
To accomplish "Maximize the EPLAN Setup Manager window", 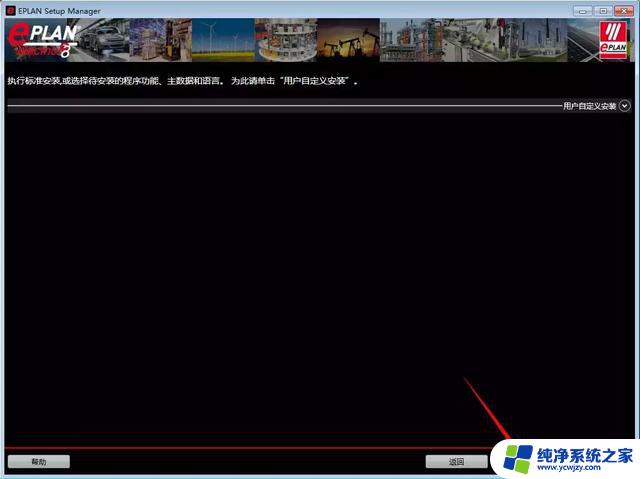I will point(604,9).
